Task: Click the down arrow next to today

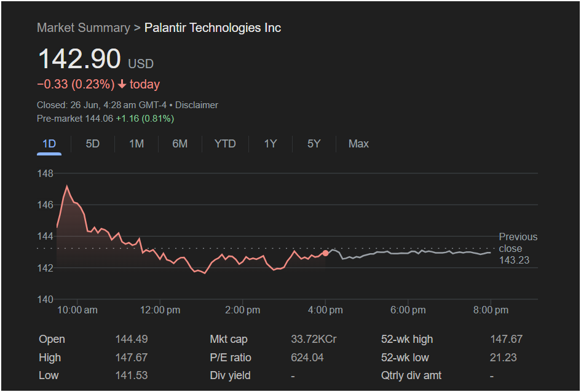Action: tap(122, 84)
